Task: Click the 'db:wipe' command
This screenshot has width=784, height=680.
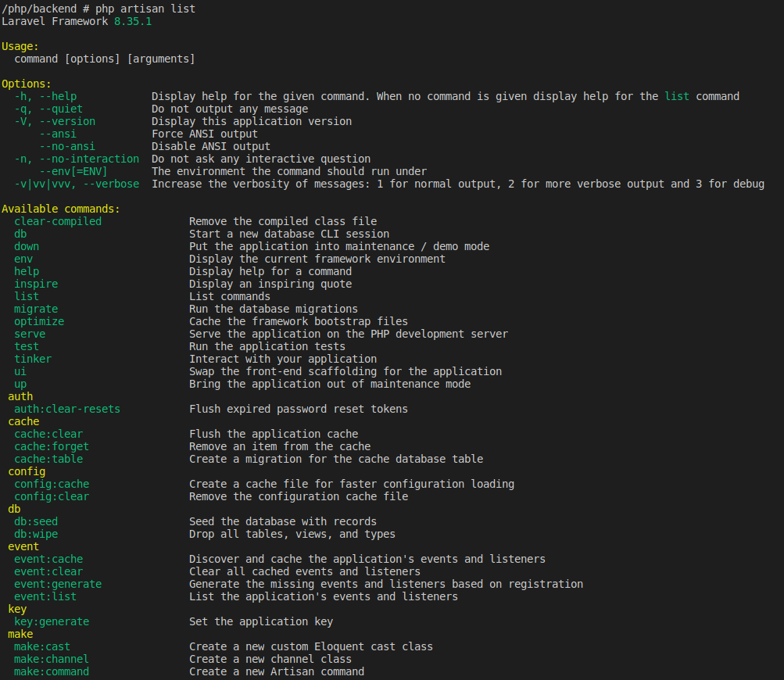Action: tap(36, 534)
